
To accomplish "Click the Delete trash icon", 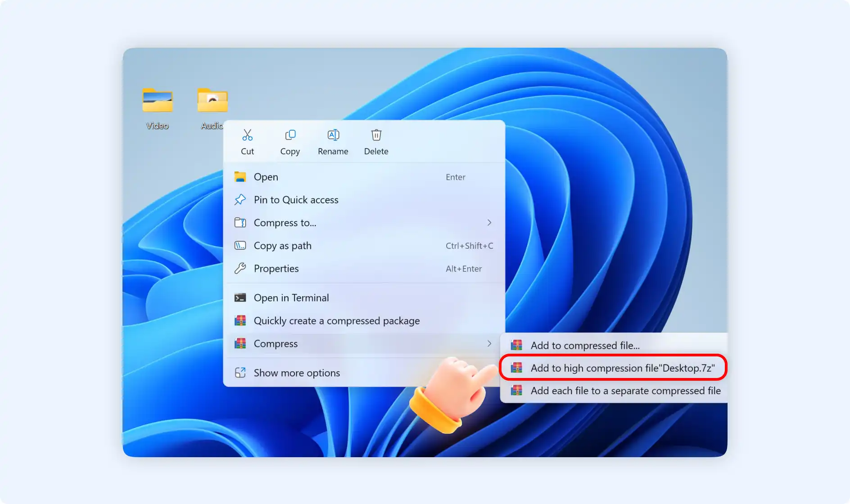I will click(376, 135).
